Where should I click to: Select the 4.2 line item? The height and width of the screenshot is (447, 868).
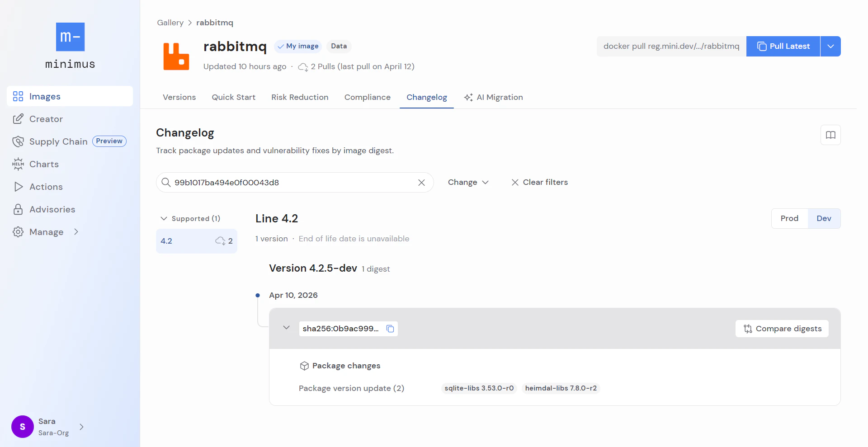pos(197,241)
